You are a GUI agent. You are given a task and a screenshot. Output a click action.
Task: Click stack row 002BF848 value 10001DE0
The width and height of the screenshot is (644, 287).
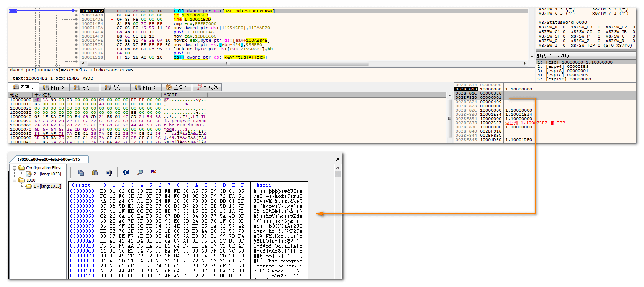[490, 139]
